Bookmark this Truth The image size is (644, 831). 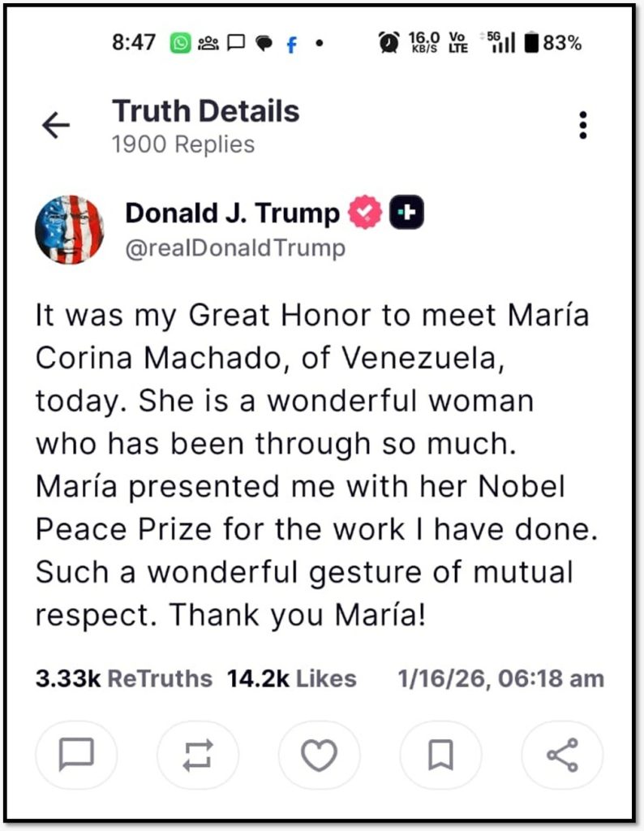(x=440, y=756)
